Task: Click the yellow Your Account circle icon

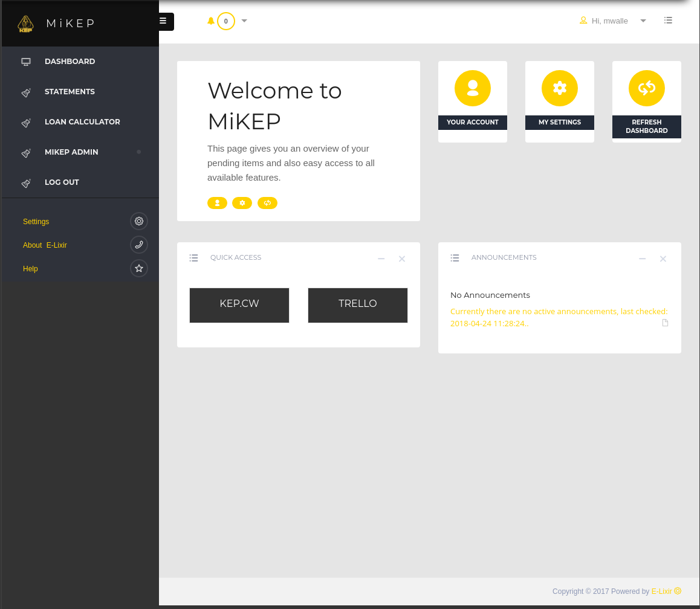Action: (472, 88)
